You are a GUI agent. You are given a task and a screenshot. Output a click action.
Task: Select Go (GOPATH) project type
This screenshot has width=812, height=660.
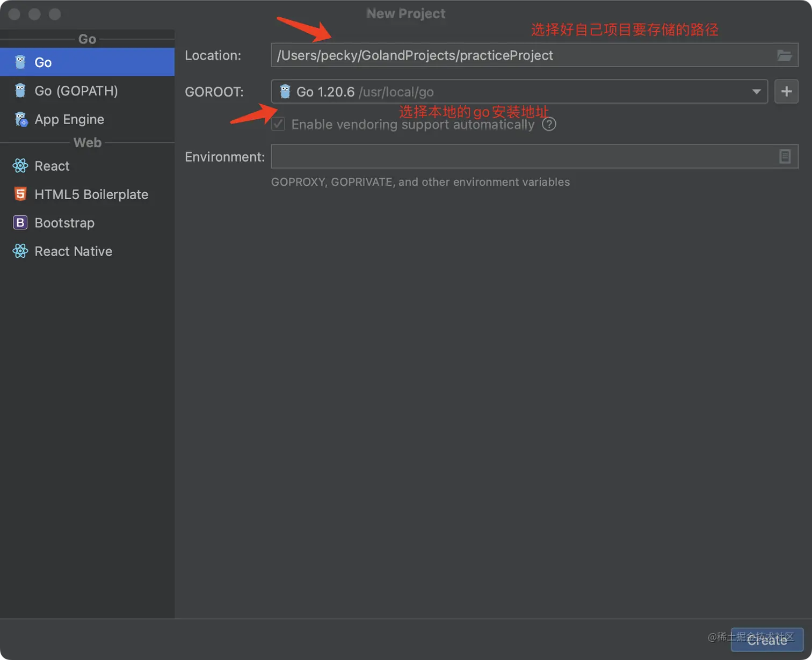tap(87, 91)
